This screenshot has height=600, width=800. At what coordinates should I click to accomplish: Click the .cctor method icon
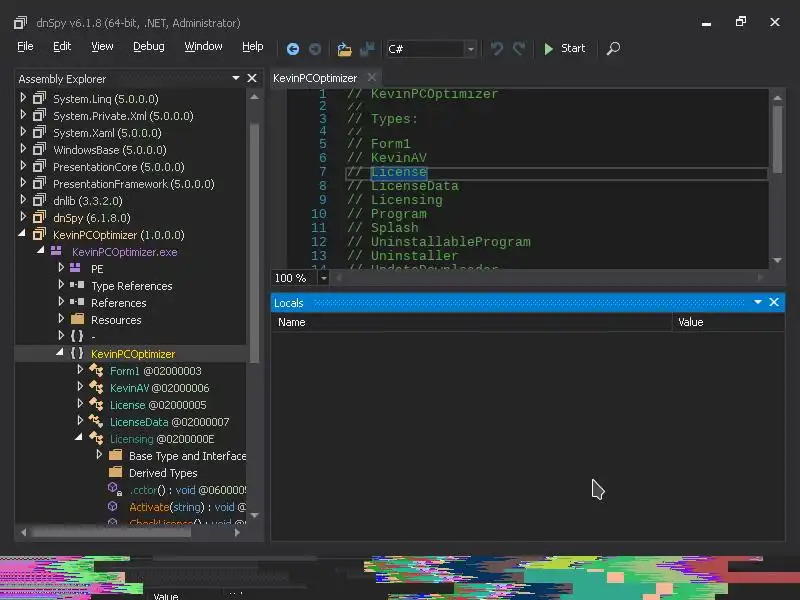tap(114, 489)
